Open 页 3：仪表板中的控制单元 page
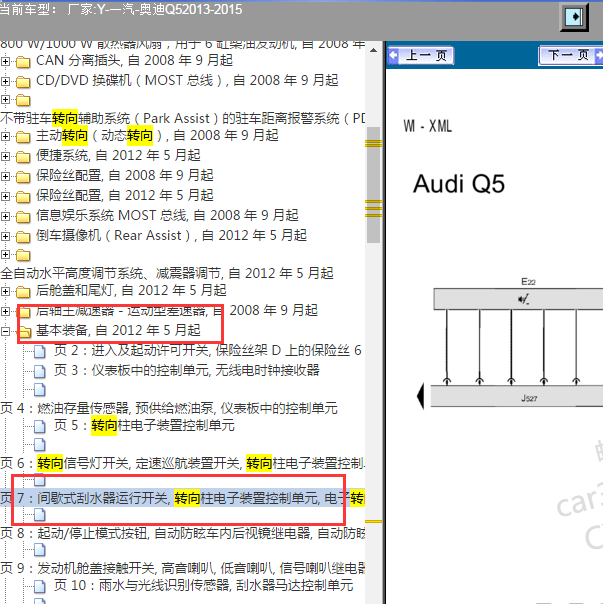Image resolution: width=603 pixels, height=604 pixels. point(186,371)
